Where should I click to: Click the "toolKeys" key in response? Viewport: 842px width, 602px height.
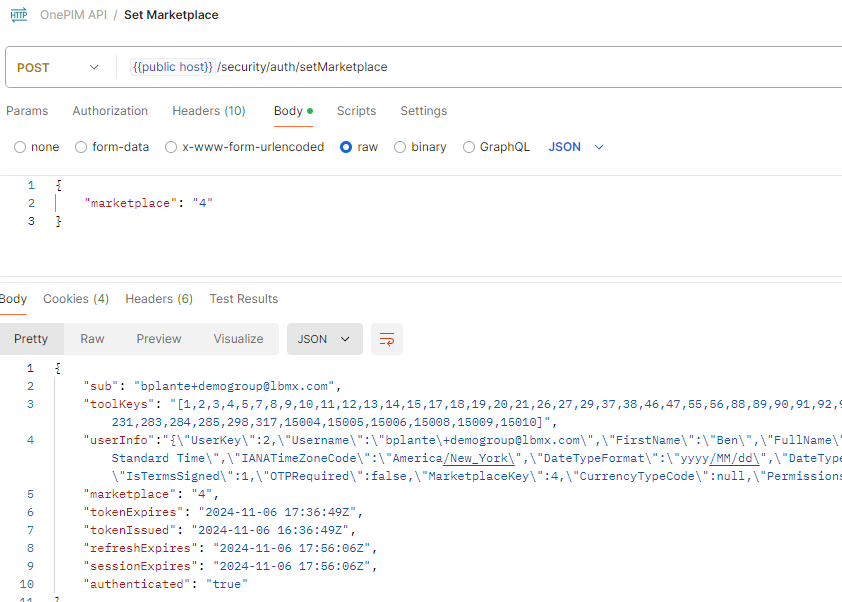click(119, 404)
